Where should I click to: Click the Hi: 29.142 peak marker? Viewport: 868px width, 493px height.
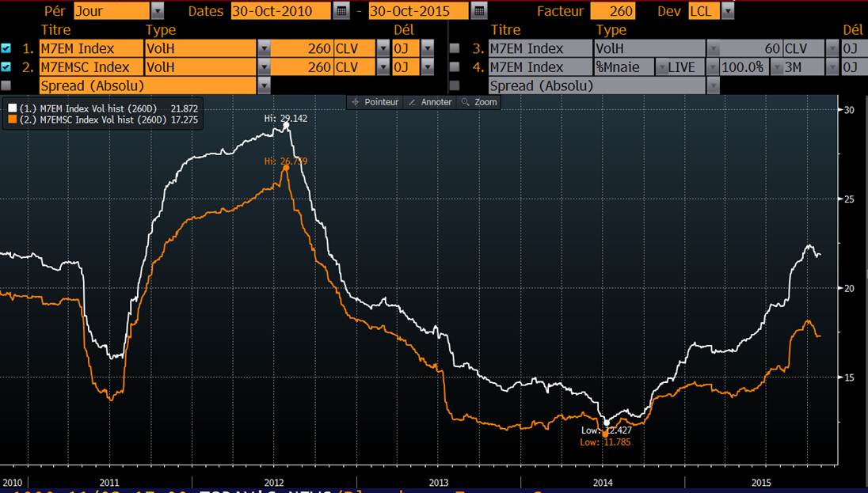click(286, 126)
